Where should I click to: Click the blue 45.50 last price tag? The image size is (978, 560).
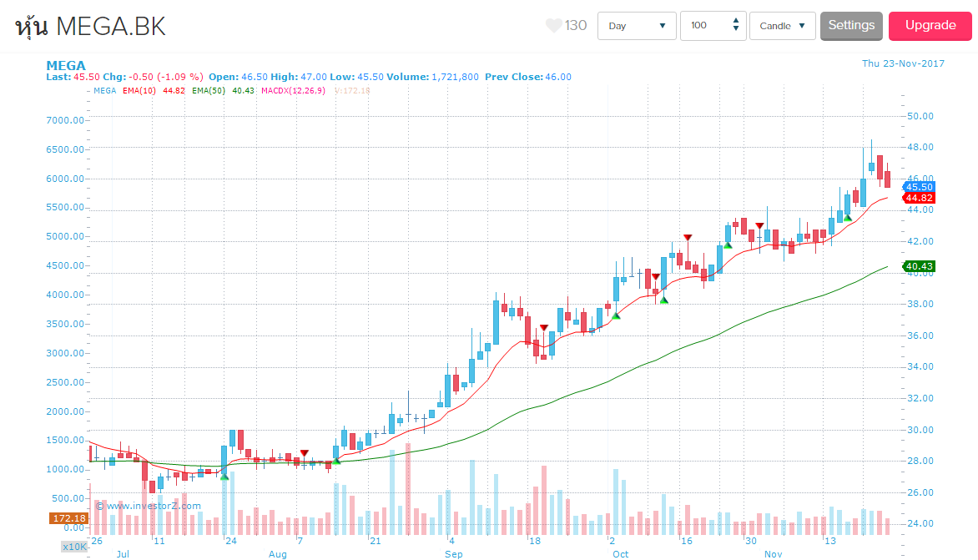[919, 187]
